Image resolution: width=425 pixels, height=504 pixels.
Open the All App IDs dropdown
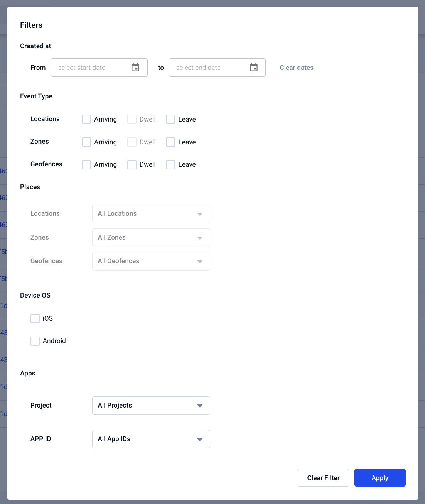coord(151,439)
